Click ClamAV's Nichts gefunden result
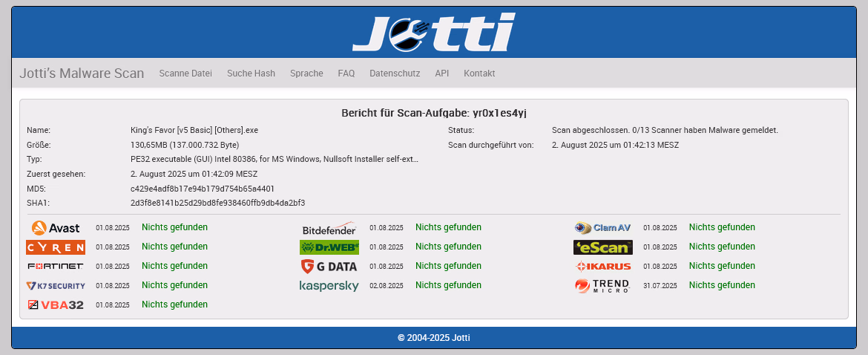This screenshot has width=868, height=355. tap(722, 227)
